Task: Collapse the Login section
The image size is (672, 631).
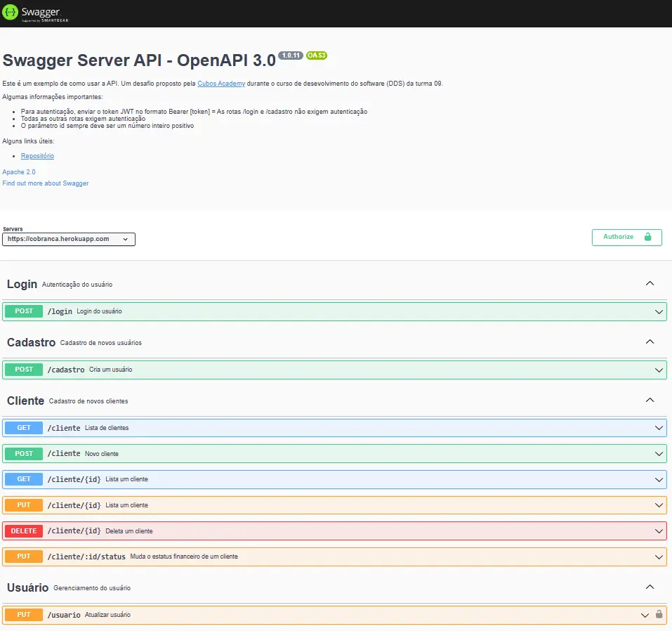Action: pyautogui.click(x=650, y=284)
